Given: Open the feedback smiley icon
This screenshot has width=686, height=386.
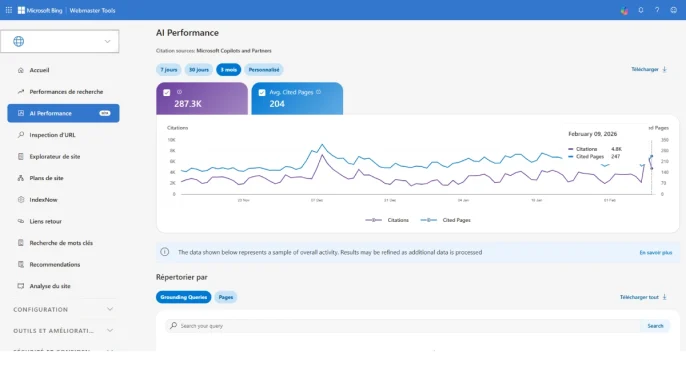Looking at the screenshot, I should tap(674, 10).
